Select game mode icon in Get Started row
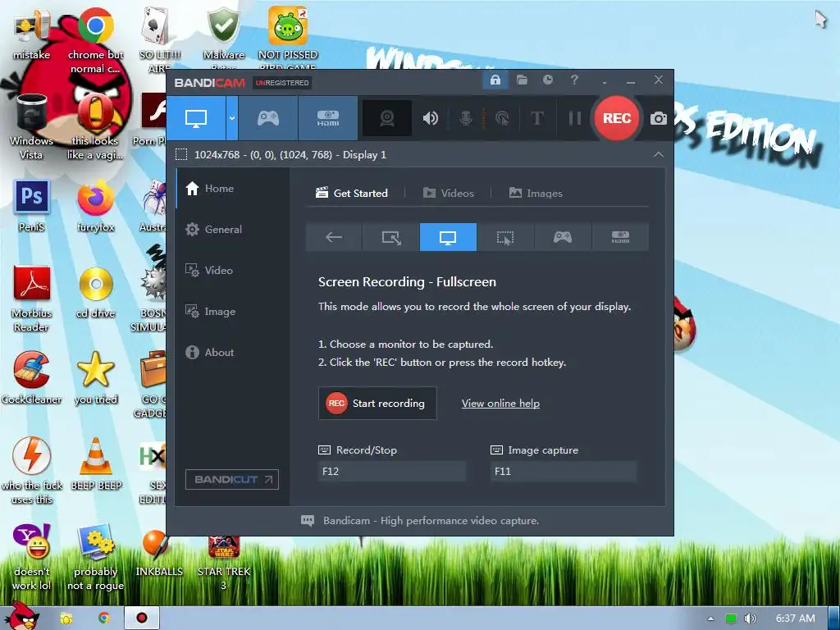This screenshot has height=630, width=840. pyautogui.click(x=563, y=237)
